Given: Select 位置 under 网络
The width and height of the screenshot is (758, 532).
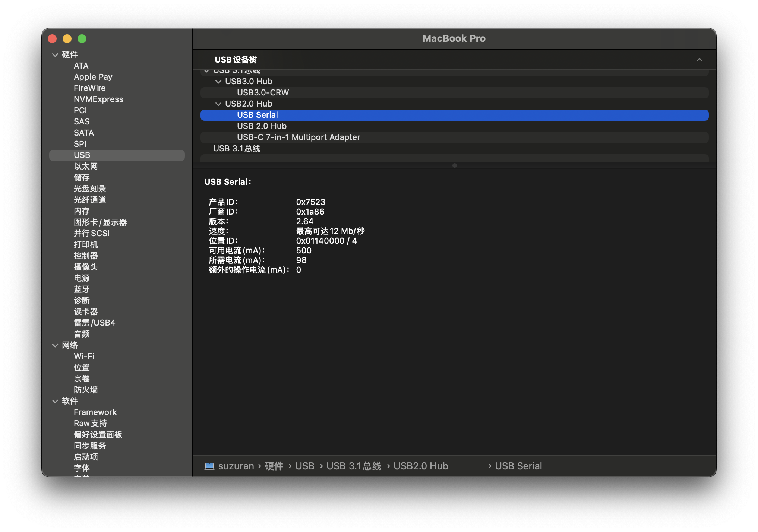Looking at the screenshot, I should (117, 368).
